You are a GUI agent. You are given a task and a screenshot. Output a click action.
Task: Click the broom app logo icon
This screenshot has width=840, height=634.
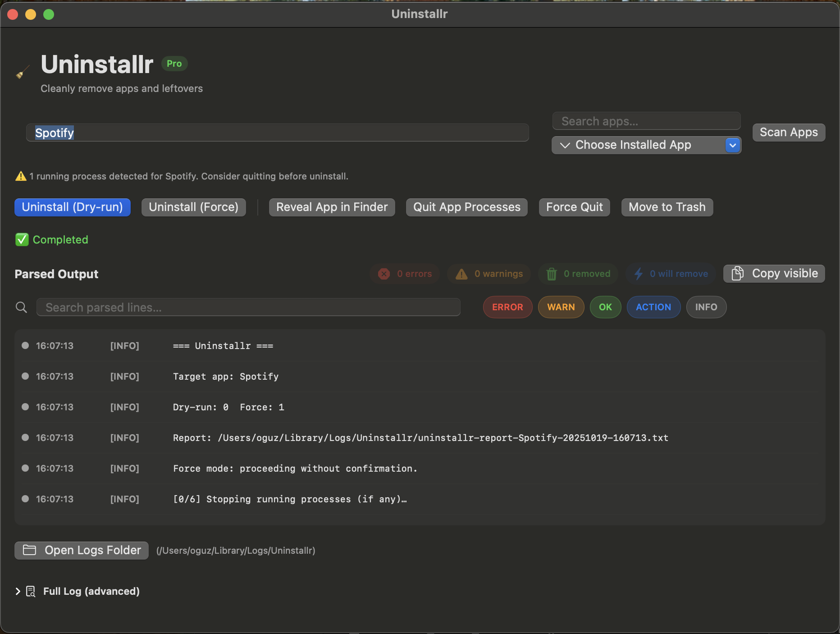pyautogui.click(x=23, y=72)
